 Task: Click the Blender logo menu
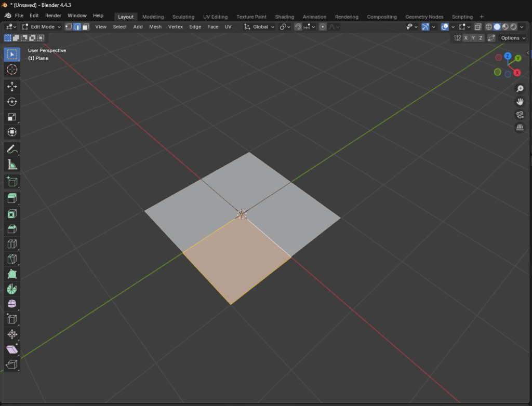point(8,16)
